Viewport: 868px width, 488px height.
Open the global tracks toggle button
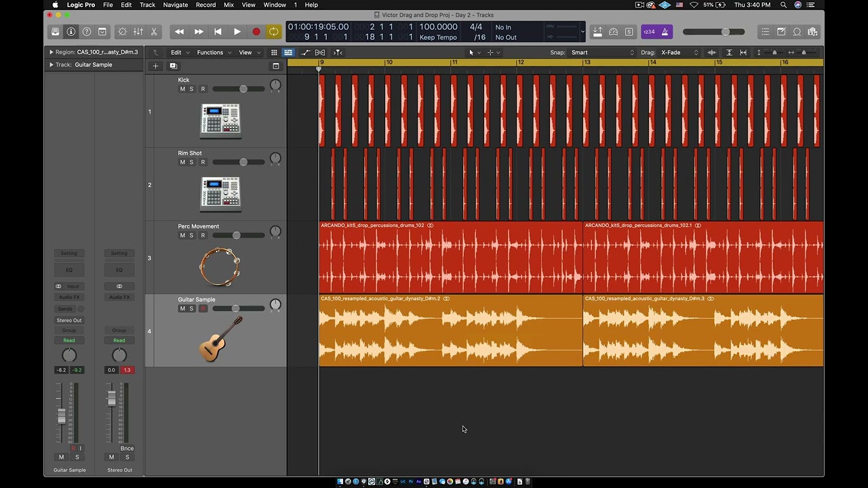coord(276,66)
